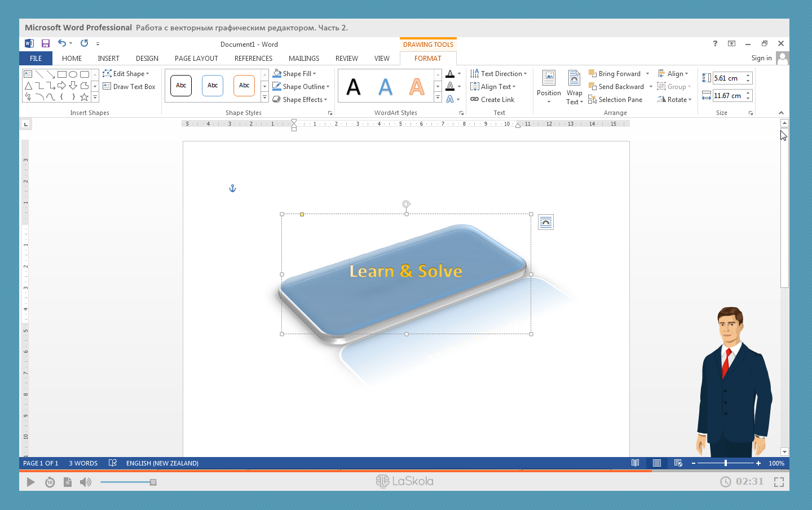Click the Layout Options icon beside shape
The image size is (812, 510).
pos(546,223)
